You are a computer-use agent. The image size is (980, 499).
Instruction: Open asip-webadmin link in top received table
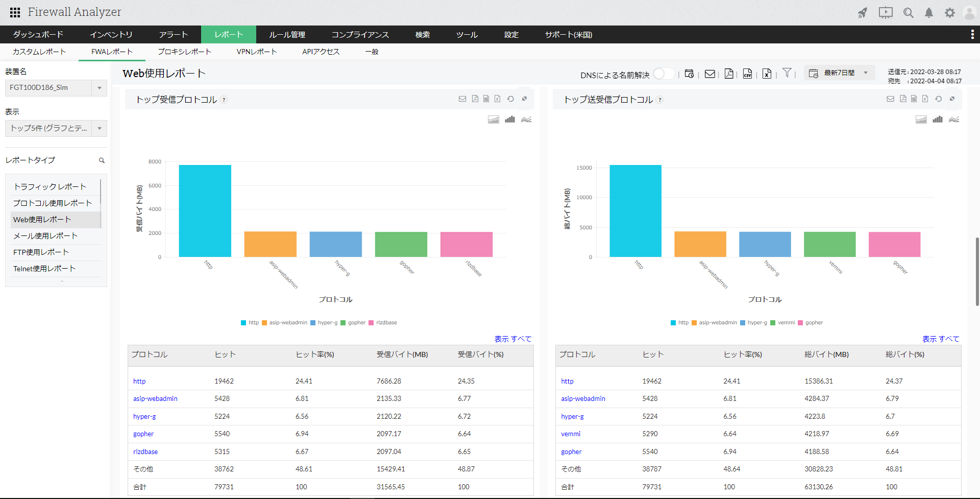(155, 399)
